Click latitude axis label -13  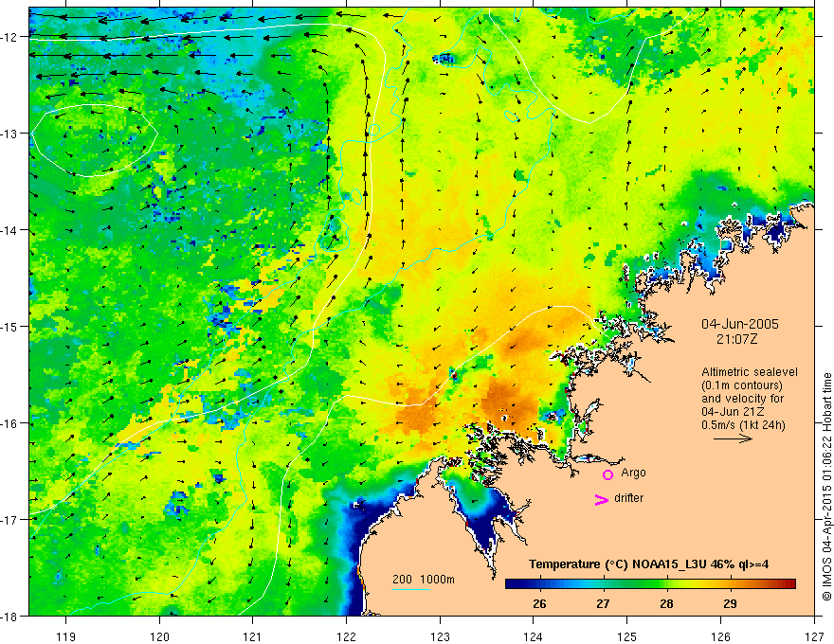(9, 134)
